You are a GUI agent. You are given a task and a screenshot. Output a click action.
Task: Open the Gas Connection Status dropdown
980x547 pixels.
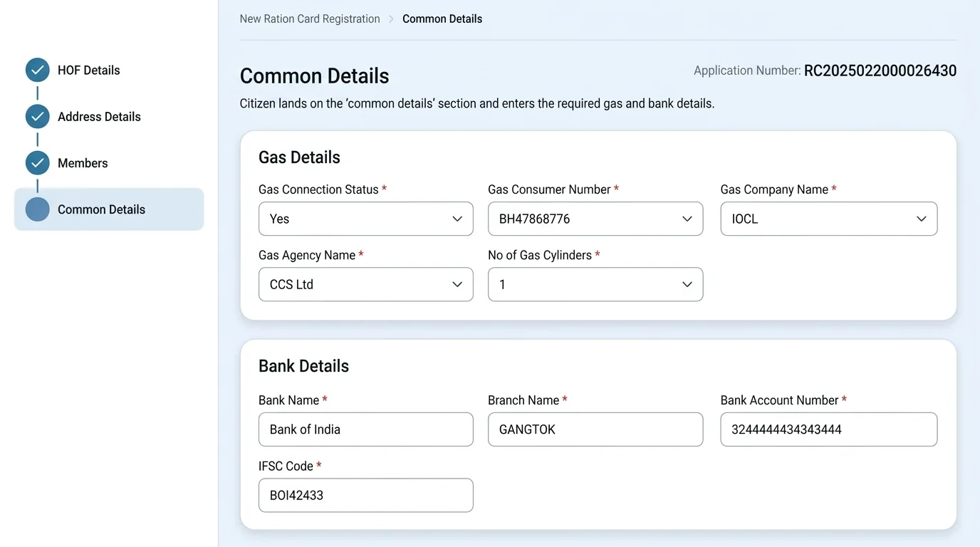click(366, 219)
